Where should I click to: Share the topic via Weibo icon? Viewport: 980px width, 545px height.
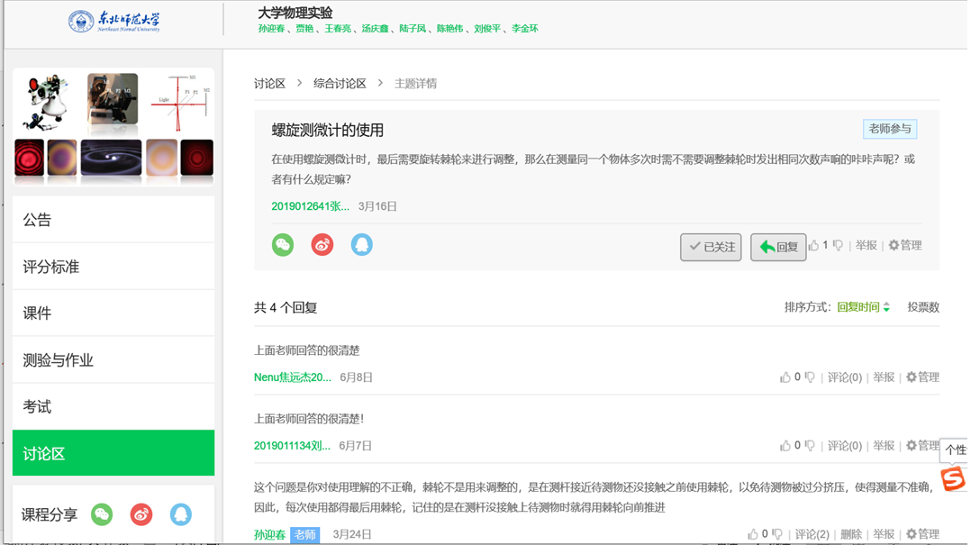[x=322, y=244]
